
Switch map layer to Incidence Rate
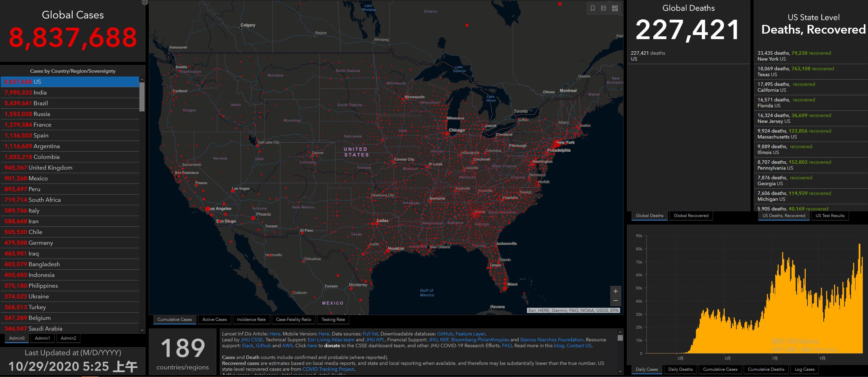click(x=251, y=320)
